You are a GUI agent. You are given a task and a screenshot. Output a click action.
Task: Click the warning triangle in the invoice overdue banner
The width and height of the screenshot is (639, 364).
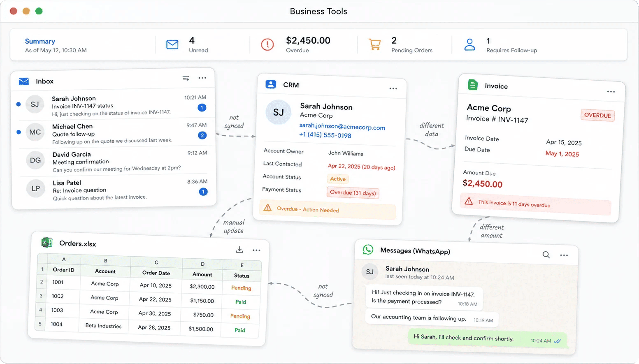point(469,201)
